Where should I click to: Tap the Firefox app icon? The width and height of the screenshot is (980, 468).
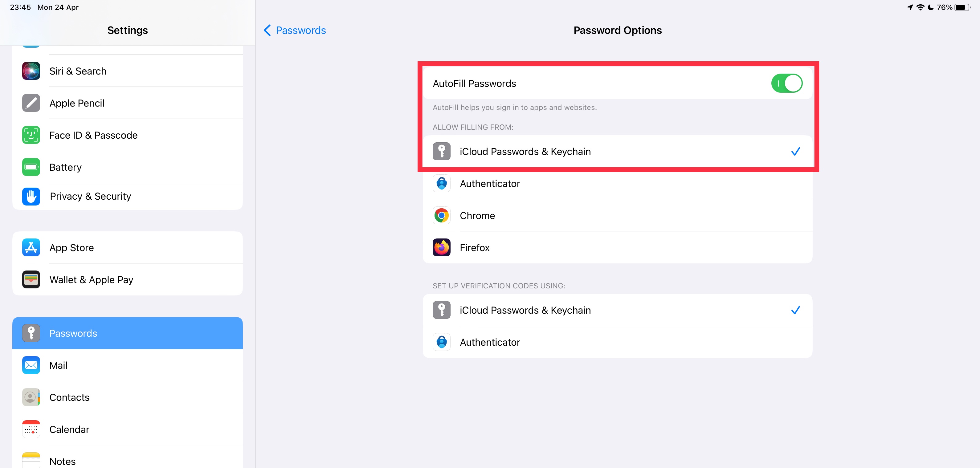(441, 248)
